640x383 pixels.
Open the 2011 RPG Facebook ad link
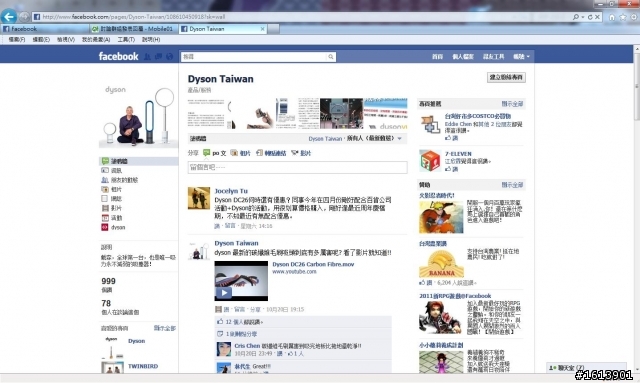pos(455,296)
